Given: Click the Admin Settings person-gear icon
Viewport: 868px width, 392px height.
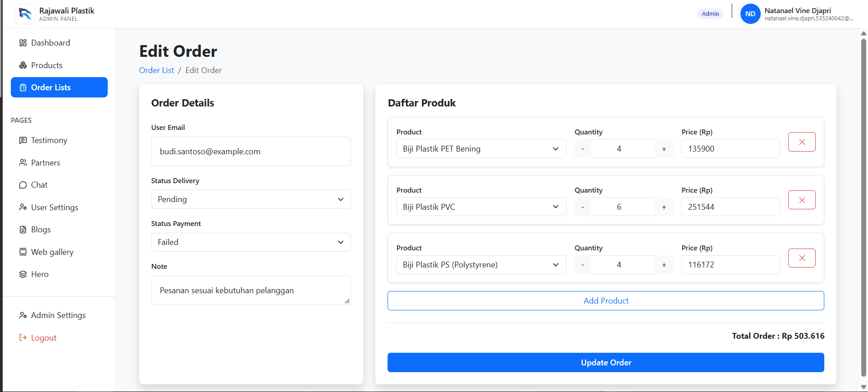Looking at the screenshot, I should 23,315.
